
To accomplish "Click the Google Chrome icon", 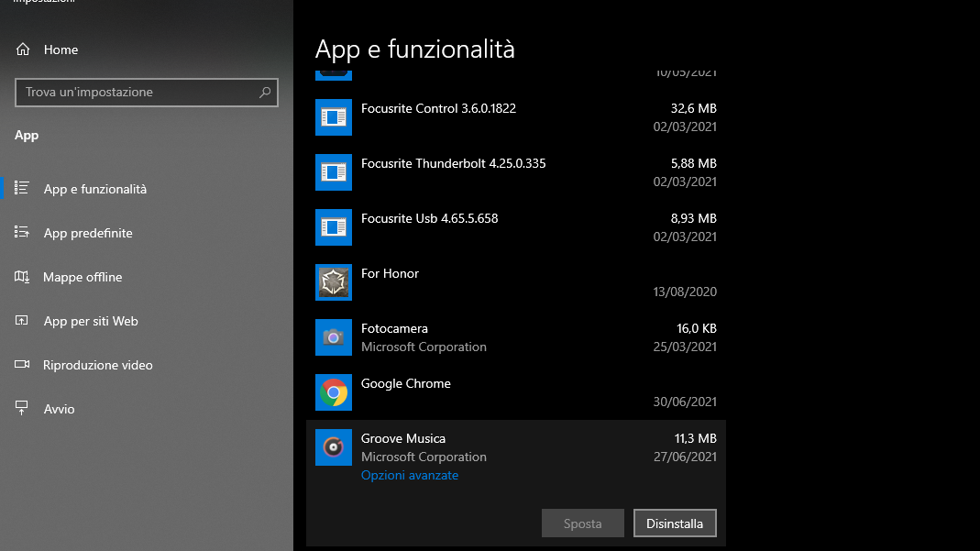I will tap(334, 392).
